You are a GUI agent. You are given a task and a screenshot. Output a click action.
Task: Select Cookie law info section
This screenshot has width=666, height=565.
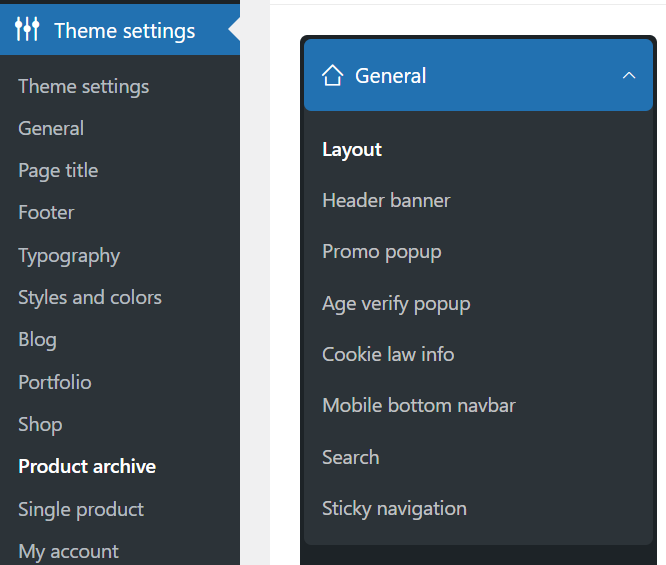(x=388, y=354)
